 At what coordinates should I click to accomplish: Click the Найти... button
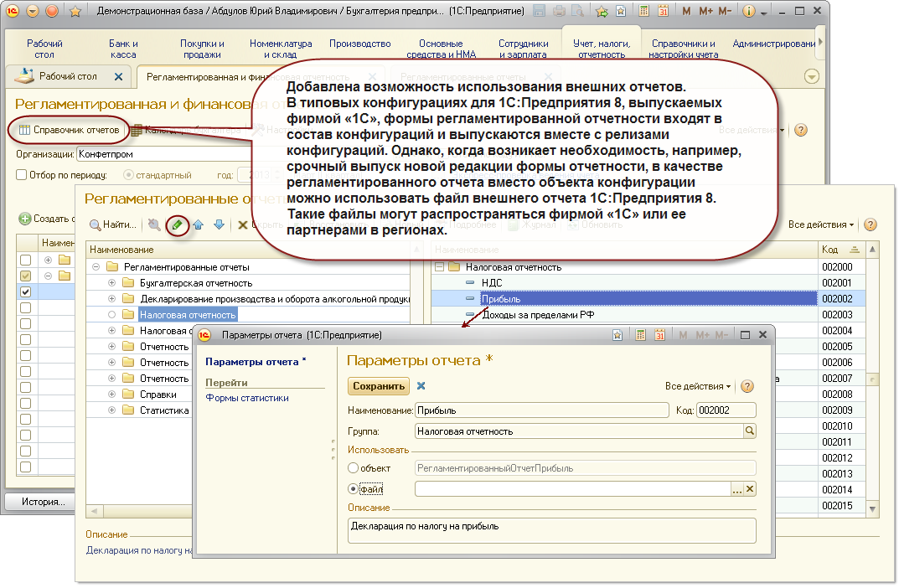113,224
